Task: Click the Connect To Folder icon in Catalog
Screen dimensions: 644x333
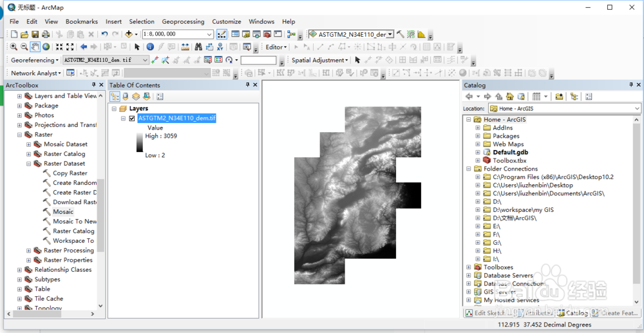Action: [559, 97]
